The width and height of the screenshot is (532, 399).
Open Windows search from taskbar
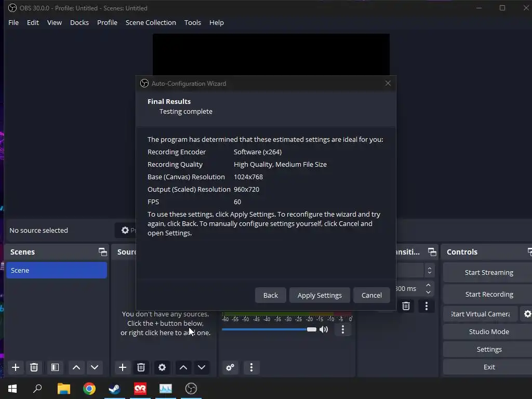click(x=37, y=389)
